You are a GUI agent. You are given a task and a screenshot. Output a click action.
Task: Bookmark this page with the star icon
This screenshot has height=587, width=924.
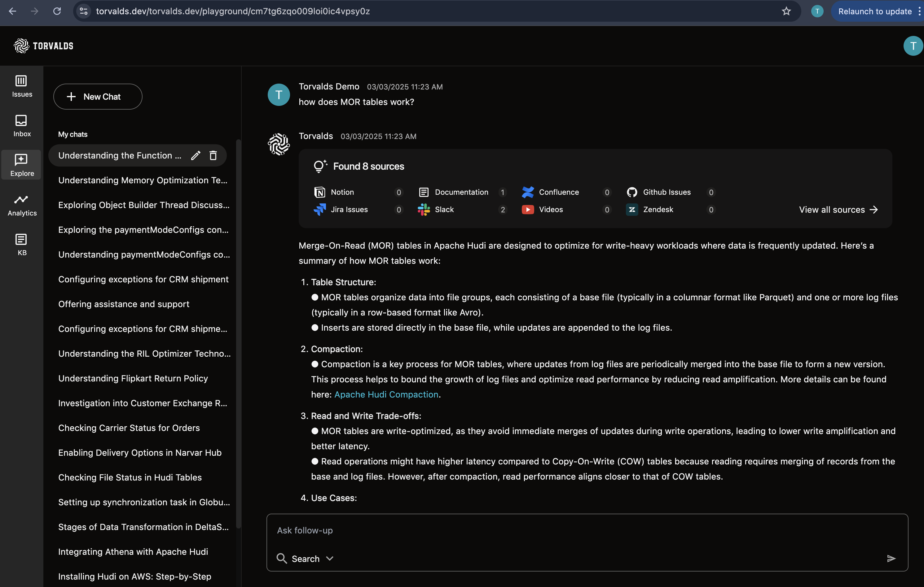click(786, 11)
